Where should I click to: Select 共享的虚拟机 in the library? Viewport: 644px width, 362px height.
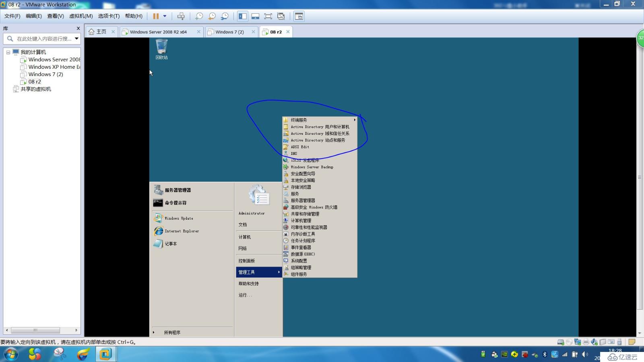pyautogui.click(x=35, y=89)
